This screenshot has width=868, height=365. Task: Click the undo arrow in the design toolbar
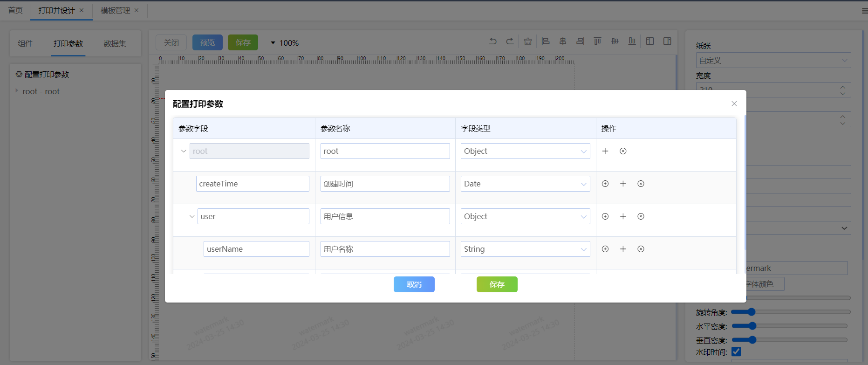pyautogui.click(x=492, y=41)
